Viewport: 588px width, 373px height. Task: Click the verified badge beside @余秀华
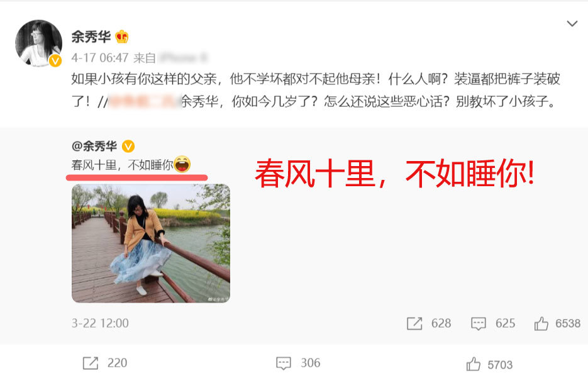pos(128,146)
